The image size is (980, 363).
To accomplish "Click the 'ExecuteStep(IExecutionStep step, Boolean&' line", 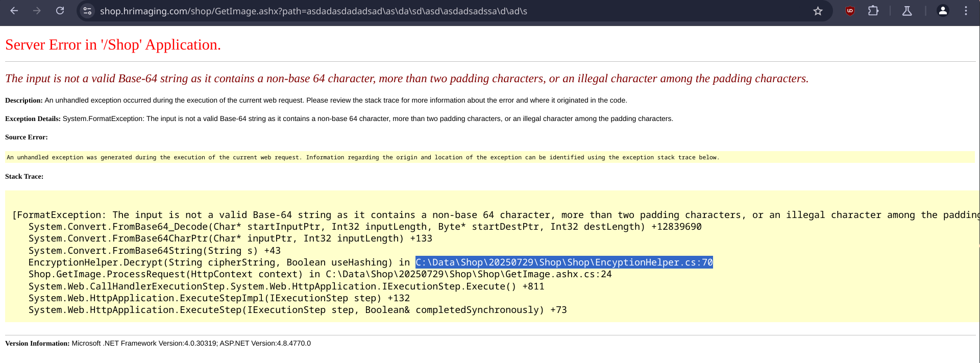I will [x=298, y=310].
